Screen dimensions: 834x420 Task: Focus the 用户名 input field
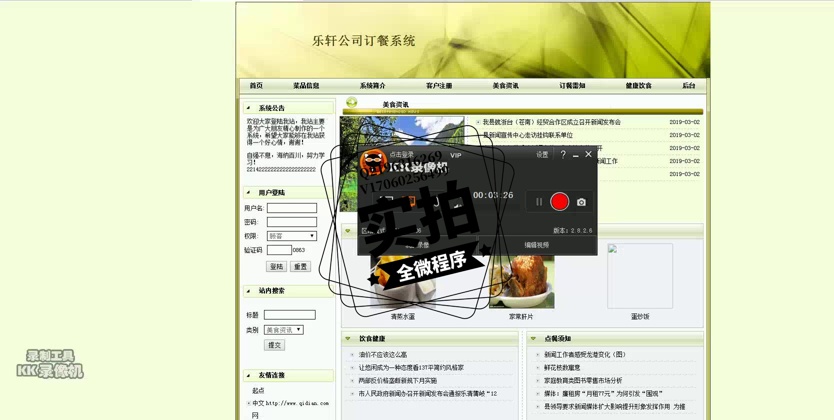coord(291,208)
